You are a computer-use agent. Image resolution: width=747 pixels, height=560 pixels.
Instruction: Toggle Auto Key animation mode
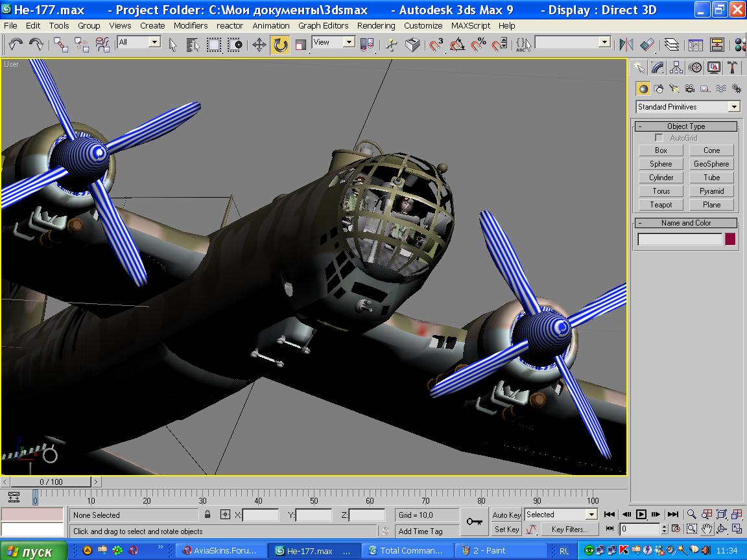point(506,515)
